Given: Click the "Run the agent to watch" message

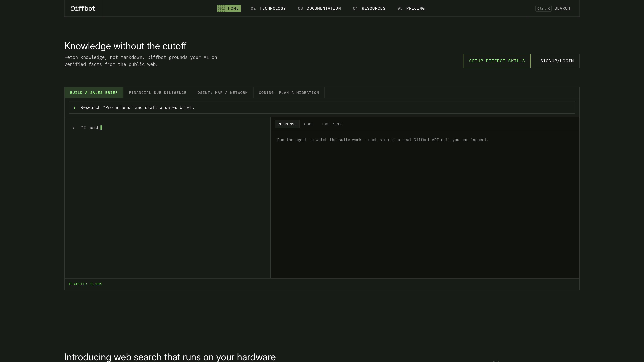Looking at the screenshot, I should 383,140.
